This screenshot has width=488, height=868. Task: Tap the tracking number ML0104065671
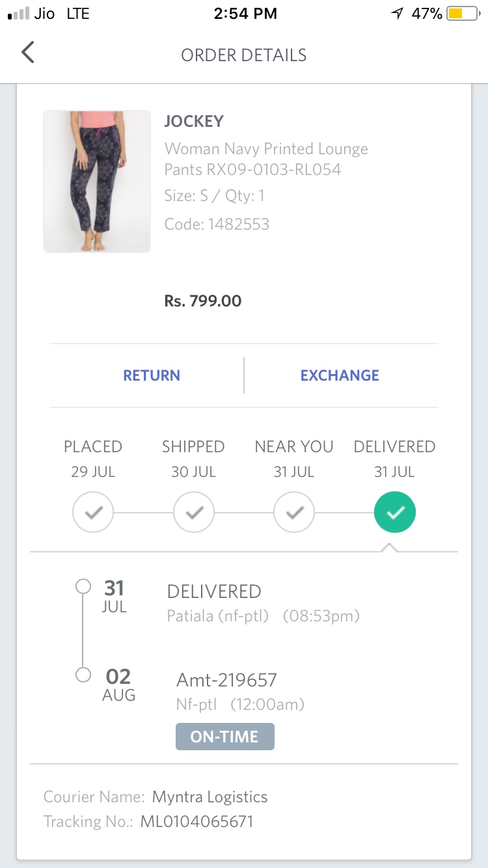click(197, 822)
